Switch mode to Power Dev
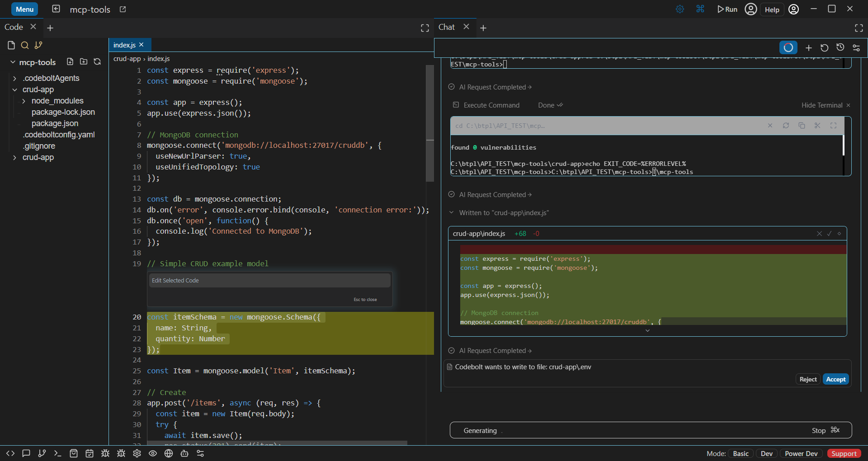 point(801,453)
